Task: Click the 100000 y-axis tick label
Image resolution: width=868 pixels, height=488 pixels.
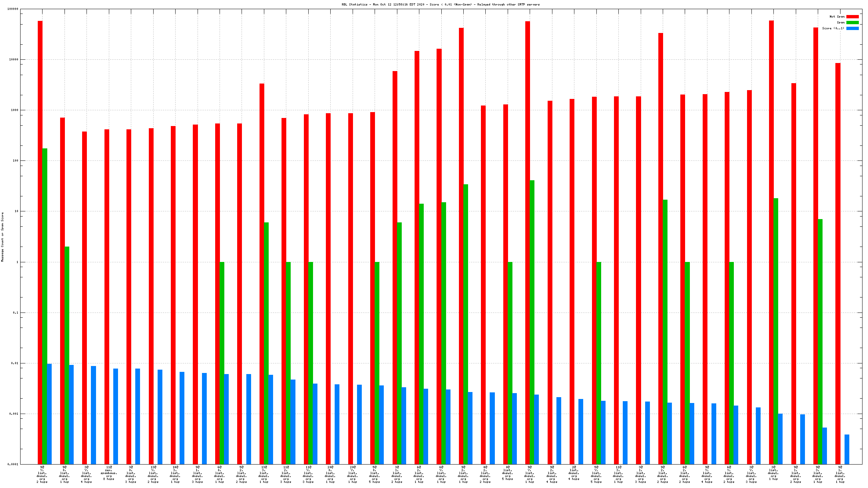Action: pos(13,9)
